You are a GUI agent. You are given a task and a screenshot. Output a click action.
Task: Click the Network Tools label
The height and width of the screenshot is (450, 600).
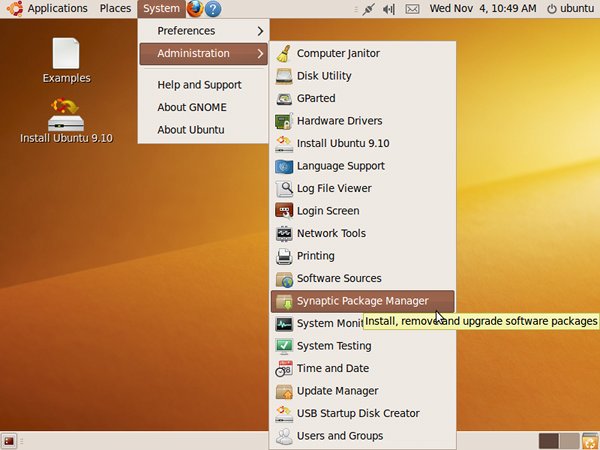(331, 233)
